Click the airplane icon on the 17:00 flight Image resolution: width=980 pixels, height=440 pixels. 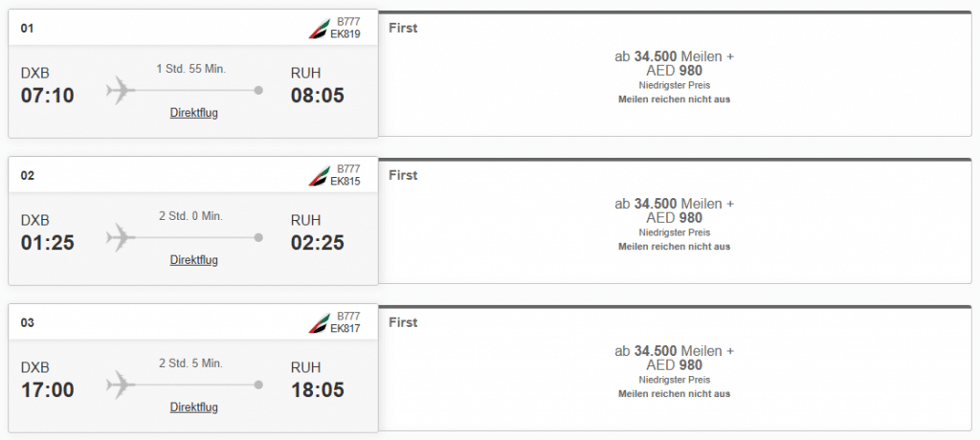coord(121,385)
